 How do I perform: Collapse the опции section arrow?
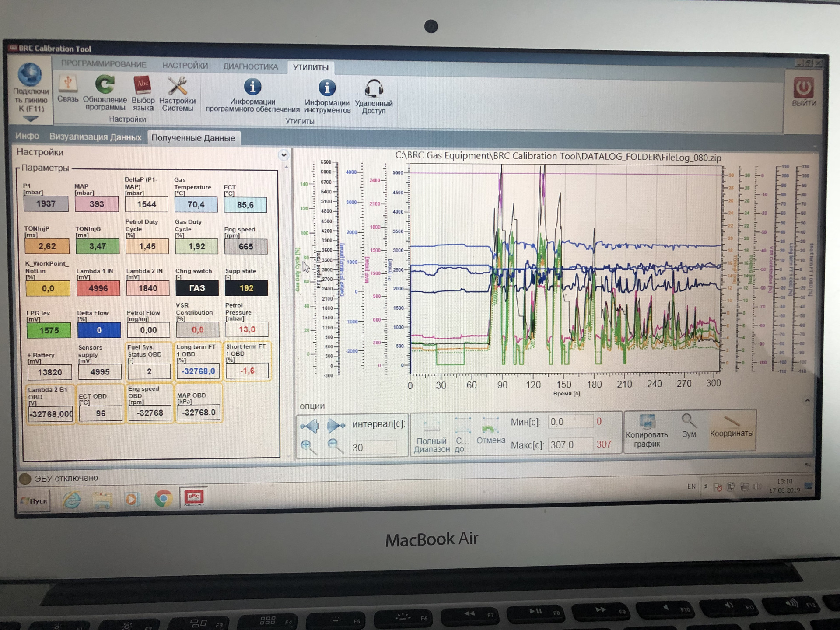pyautogui.click(x=807, y=400)
